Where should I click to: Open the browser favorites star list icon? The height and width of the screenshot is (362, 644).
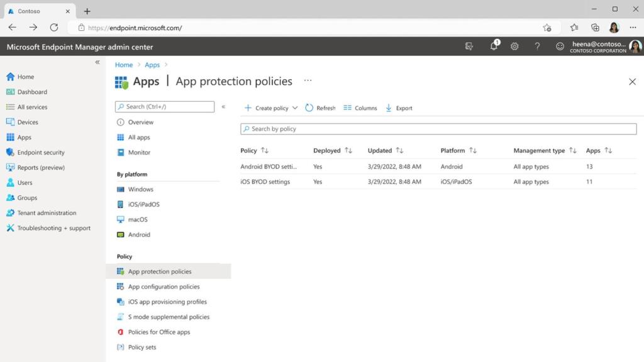tap(574, 28)
